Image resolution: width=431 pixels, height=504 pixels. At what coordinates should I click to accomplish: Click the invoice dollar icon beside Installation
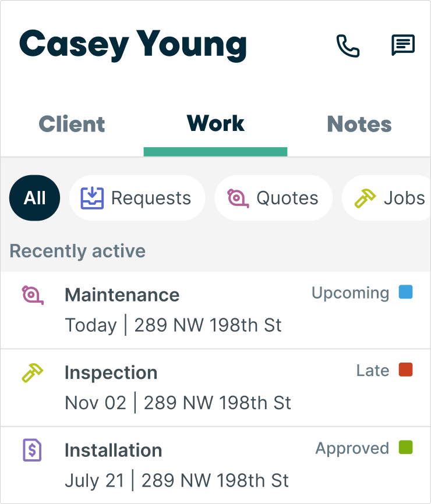point(32,450)
